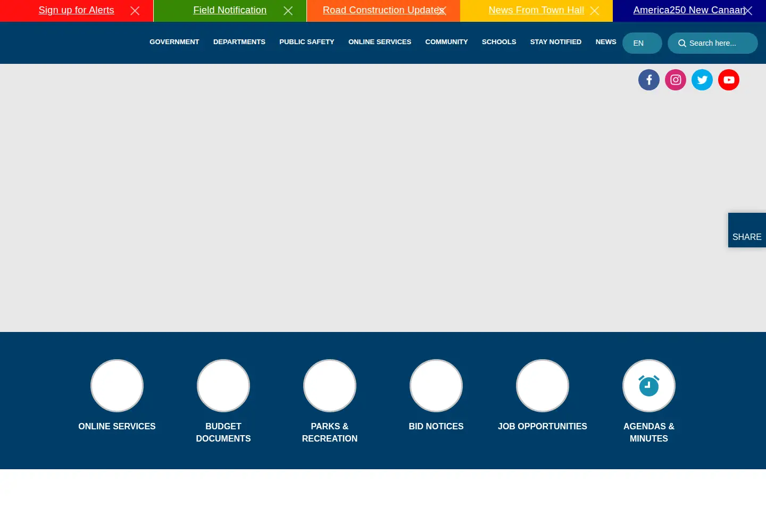The width and height of the screenshot is (766, 532).
Task: Click the Budget Documents circle icon
Action: tap(223, 386)
